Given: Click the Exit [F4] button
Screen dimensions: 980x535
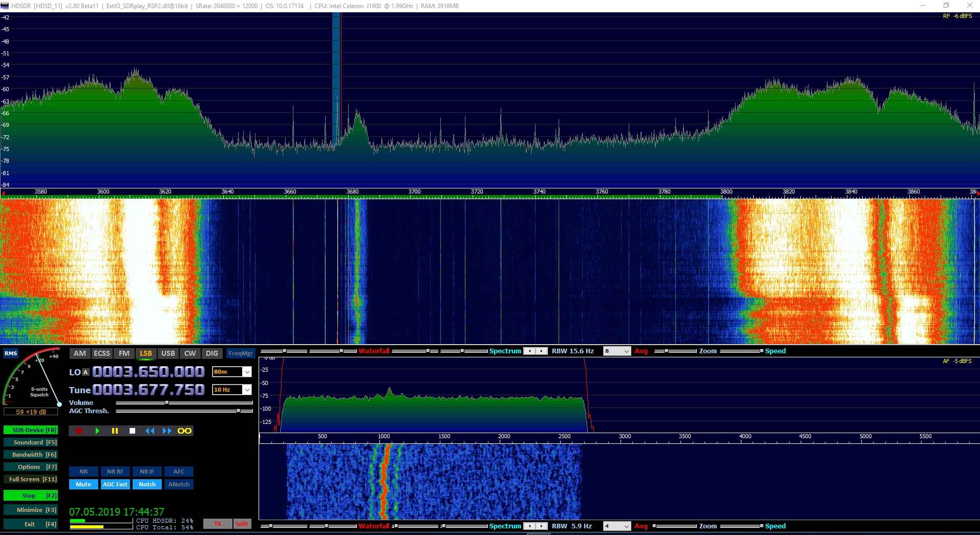Looking at the screenshot, I should point(30,524).
